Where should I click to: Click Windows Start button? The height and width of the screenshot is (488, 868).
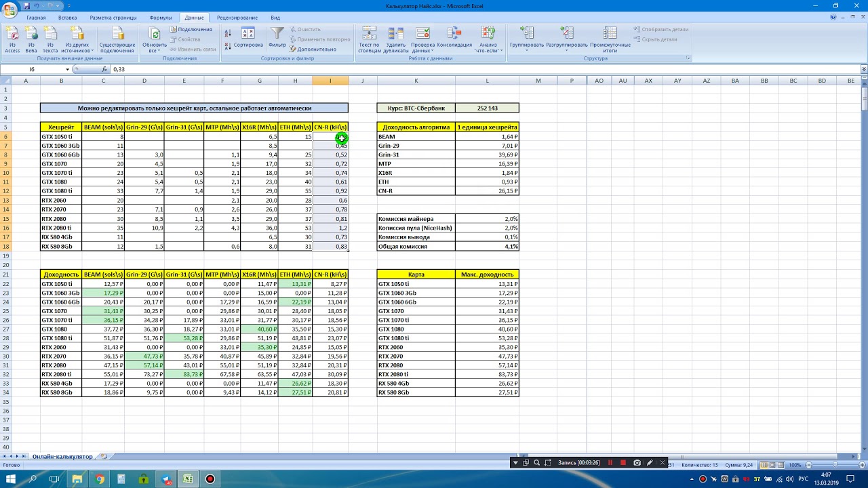pyautogui.click(x=11, y=479)
